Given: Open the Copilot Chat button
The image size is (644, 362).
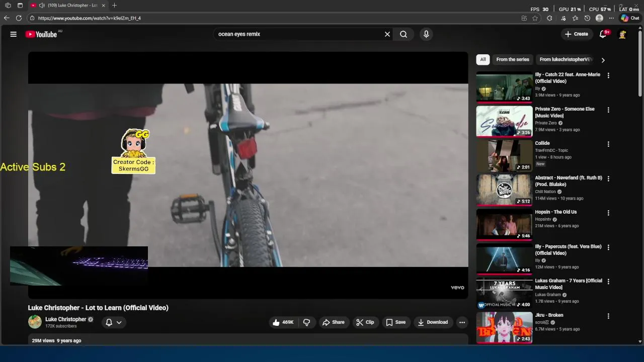Looking at the screenshot, I should coord(630,18).
